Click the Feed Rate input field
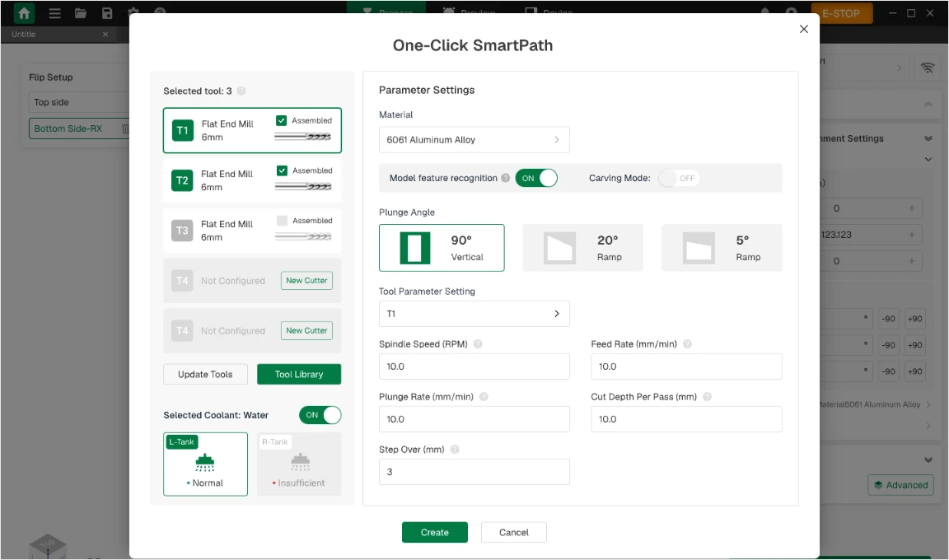This screenshot has width=949, height=560. 686,366
